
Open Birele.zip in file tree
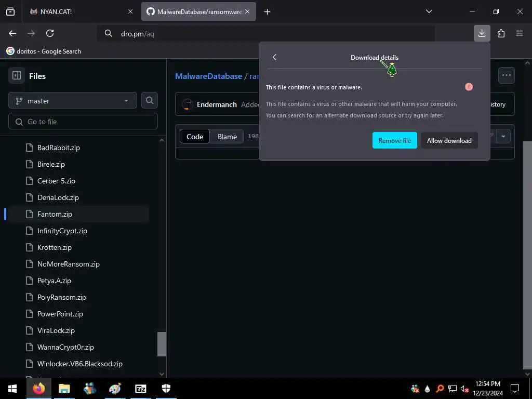click(51, 164)
